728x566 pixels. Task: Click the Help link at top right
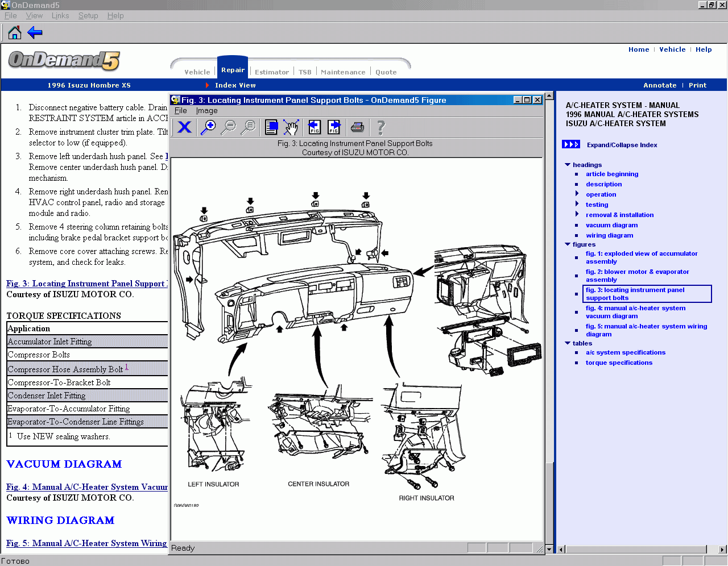click(x=704, y=49)
